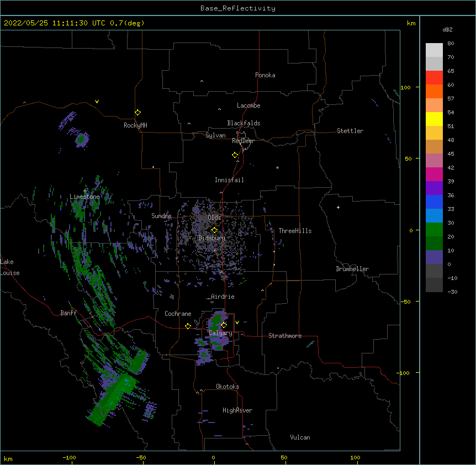Image resolution: width=476 pixels, height=465 pixels.
Task: Click the Calgary city label
Action: coord(221,333)
